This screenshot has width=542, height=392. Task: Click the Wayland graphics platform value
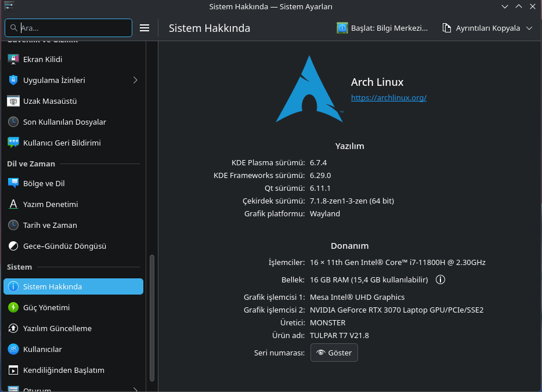324,214
